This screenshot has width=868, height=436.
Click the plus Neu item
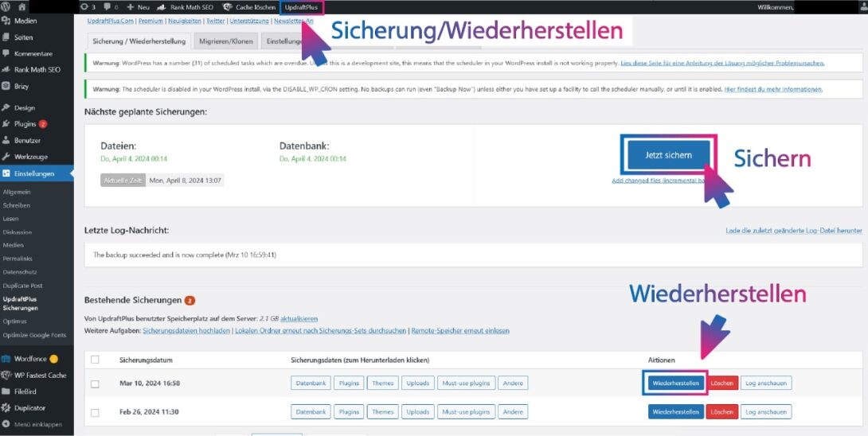(x=139, y=7)
